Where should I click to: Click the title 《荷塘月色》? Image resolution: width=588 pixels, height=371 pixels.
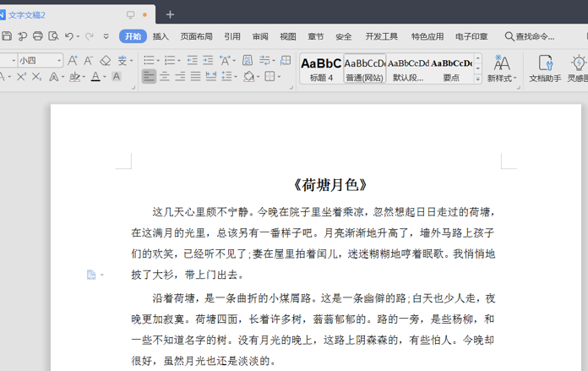pos(330,185)
